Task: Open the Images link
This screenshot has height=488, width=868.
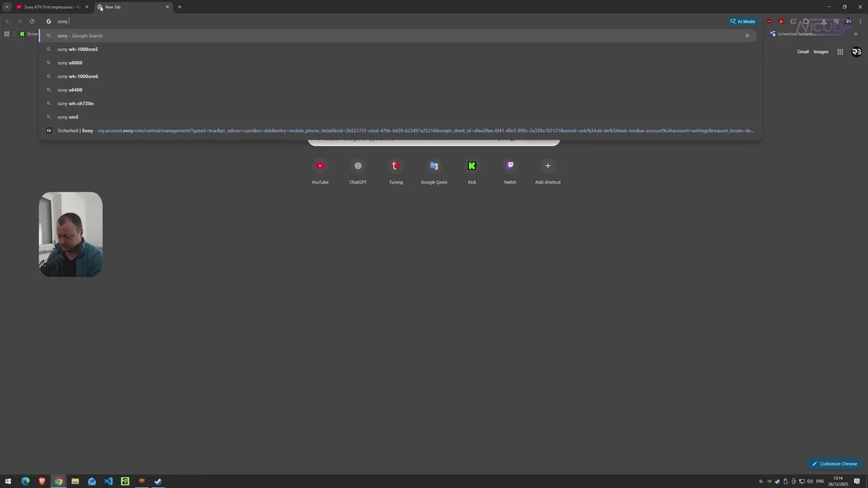Action: (821, 52)
